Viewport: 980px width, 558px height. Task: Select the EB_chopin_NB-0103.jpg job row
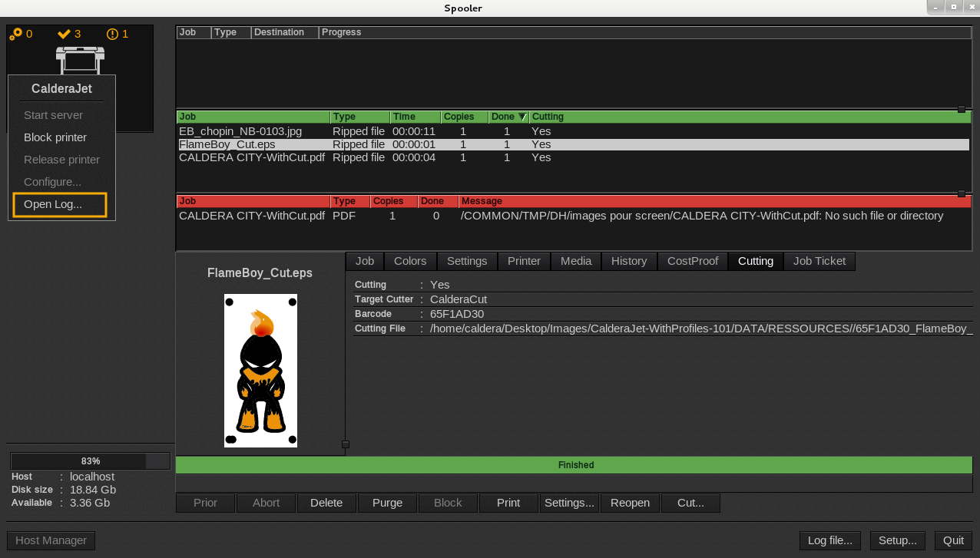pos(240,131)
